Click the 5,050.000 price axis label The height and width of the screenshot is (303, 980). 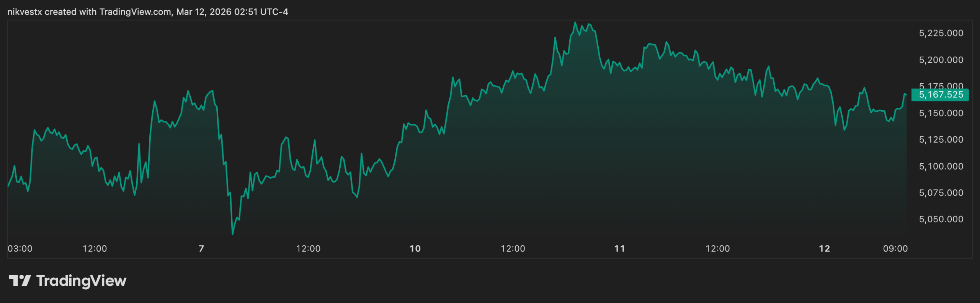(941, 219)
